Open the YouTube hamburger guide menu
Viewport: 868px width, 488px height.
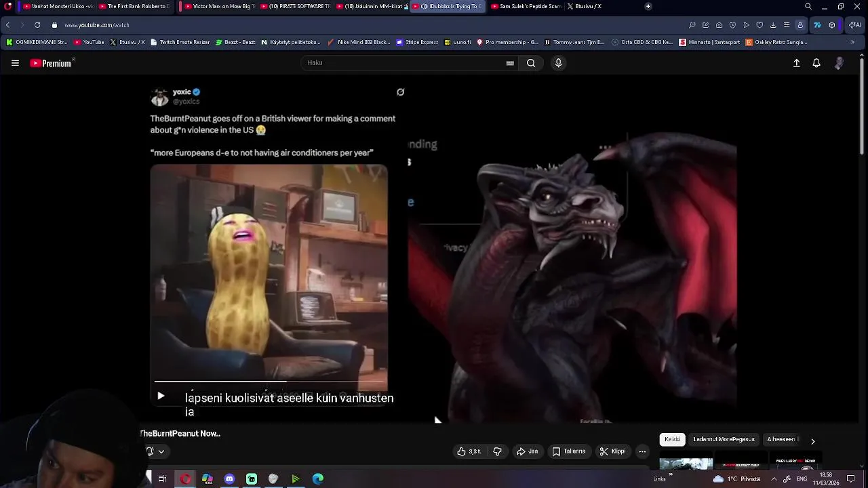(15, 63)
